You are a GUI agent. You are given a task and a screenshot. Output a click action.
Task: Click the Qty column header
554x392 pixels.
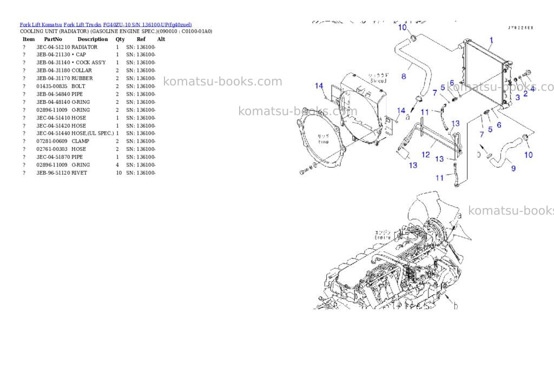tap(120, 39)
